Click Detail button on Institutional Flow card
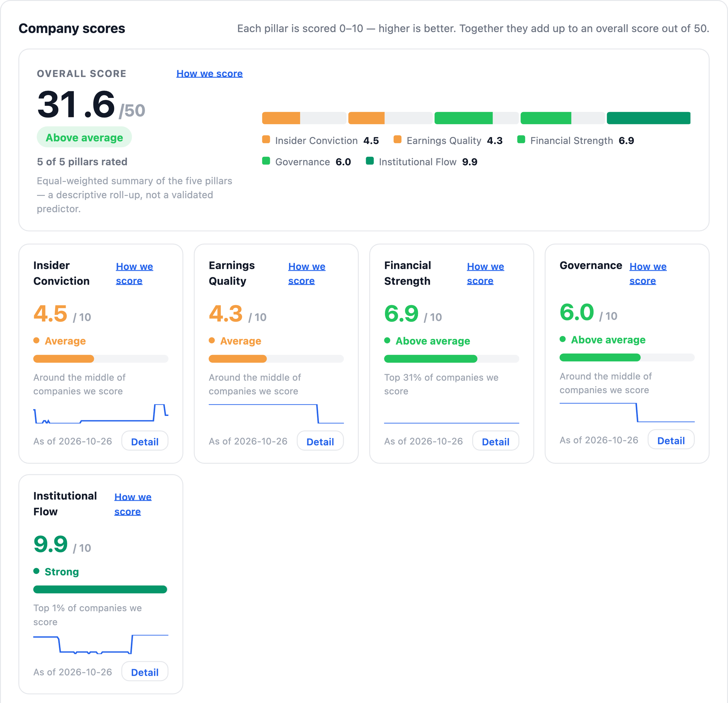 tap(145, 672)
